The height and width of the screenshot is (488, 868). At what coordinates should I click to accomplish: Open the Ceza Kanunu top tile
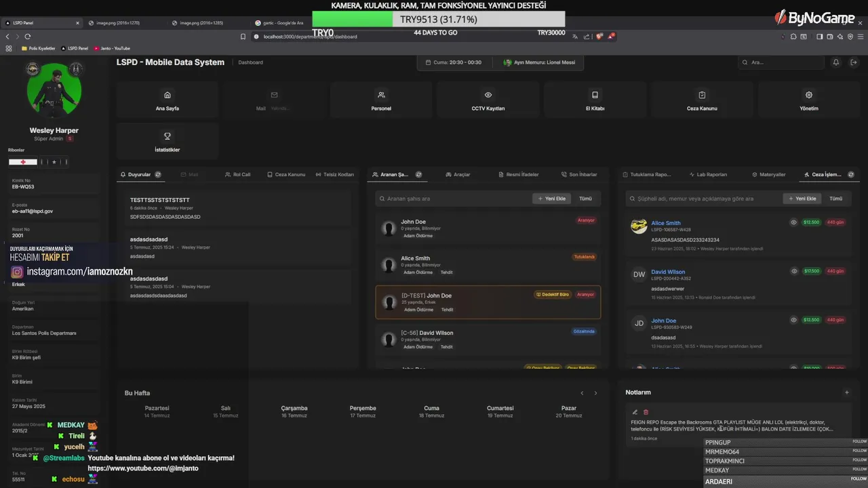tap(702, 100)
